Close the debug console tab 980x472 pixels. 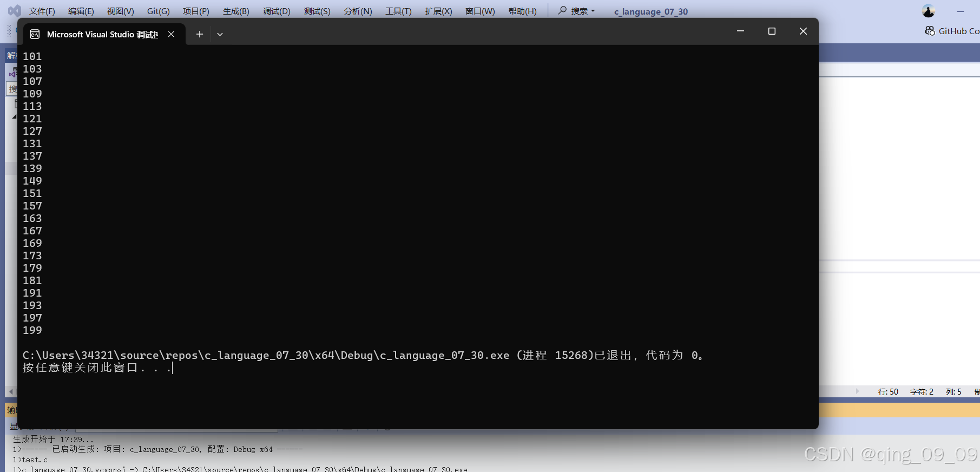[171, 34]
